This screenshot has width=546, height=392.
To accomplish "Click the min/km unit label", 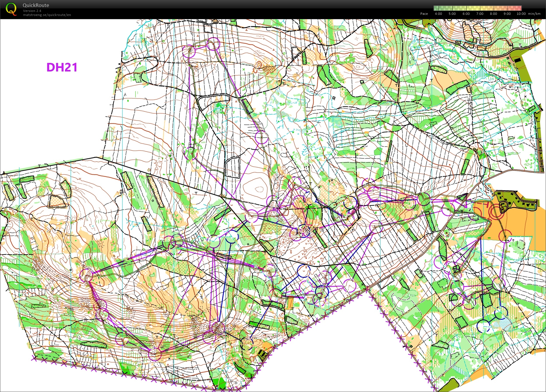I will coord(534,14).
